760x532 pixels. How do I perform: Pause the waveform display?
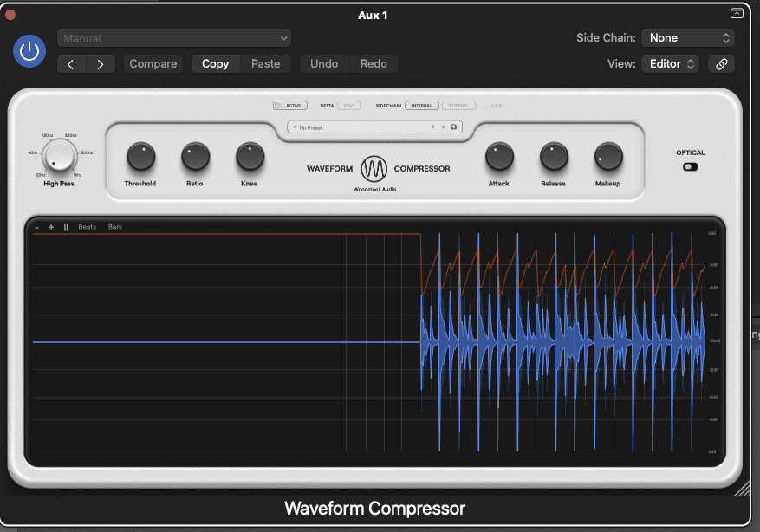[x=66, y=227]
